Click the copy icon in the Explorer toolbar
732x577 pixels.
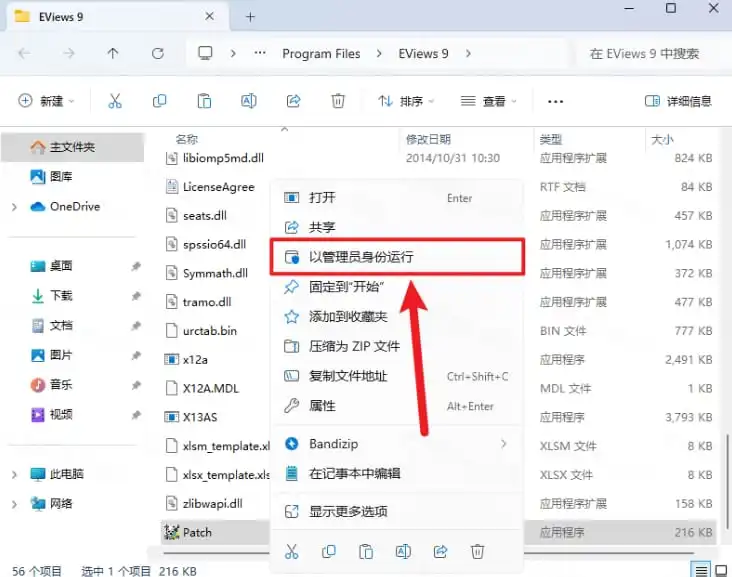point(160,101)
